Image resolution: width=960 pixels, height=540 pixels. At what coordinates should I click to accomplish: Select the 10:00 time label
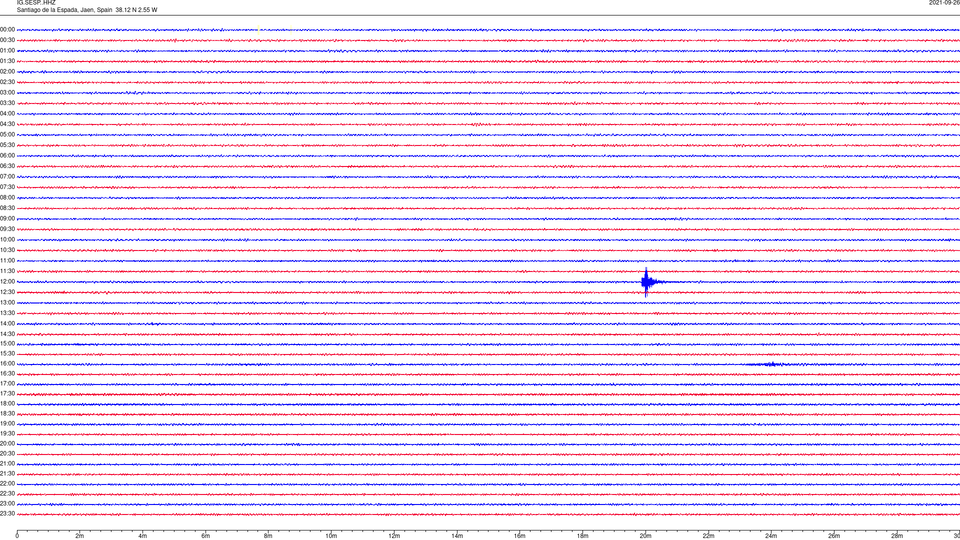[7, 239]
